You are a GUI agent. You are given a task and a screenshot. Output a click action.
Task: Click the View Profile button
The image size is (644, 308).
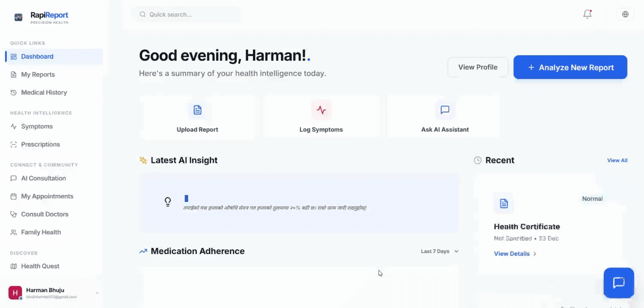coord(478,67)
